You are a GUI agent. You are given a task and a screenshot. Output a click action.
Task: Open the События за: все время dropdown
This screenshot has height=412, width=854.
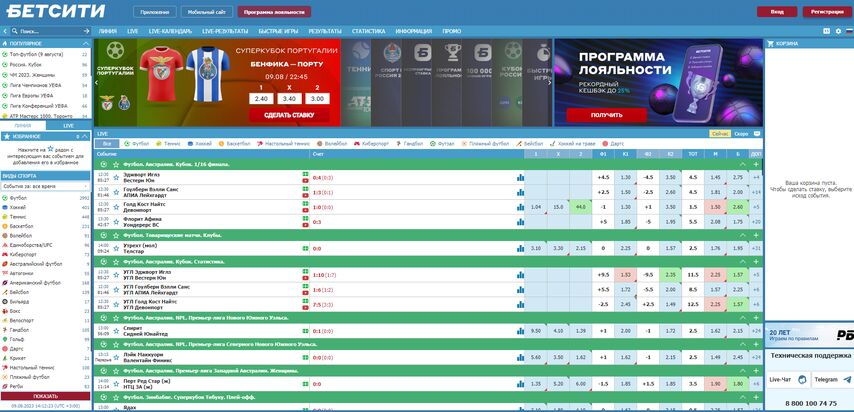click(45, 186)
